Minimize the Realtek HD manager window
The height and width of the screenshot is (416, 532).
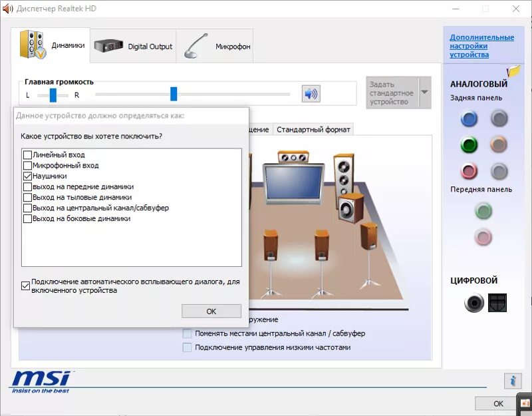click(456, 9)
